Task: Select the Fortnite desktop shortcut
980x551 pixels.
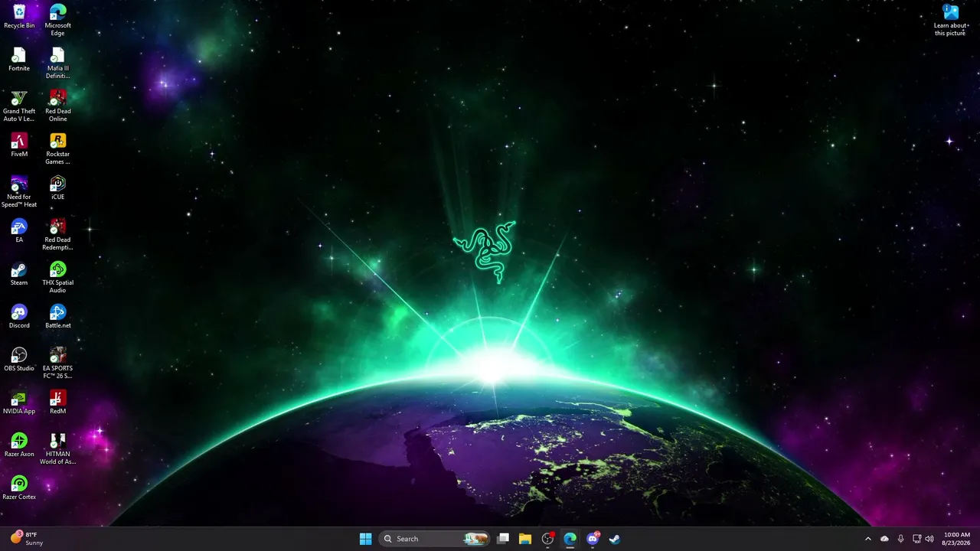Action: pos(19,60)
